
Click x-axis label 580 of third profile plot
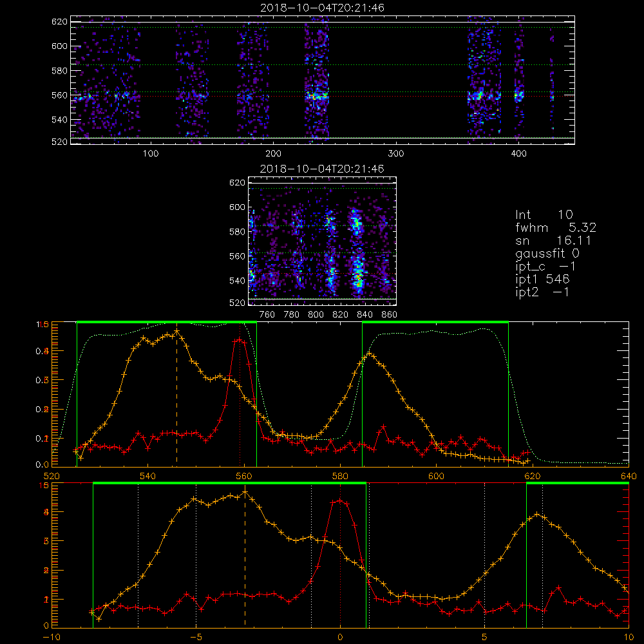pyautogui.click(x=341, y=477)
